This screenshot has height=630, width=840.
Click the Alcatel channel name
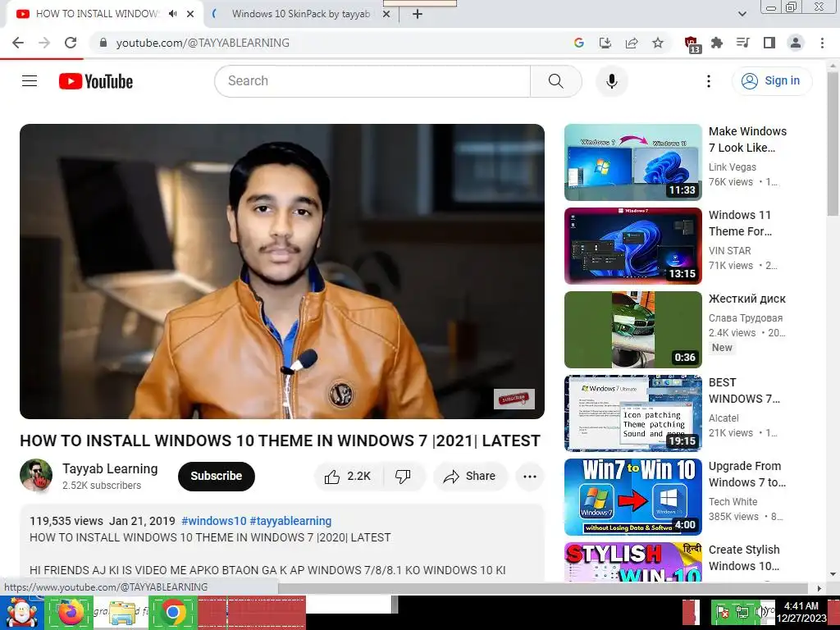click(724, 418)
